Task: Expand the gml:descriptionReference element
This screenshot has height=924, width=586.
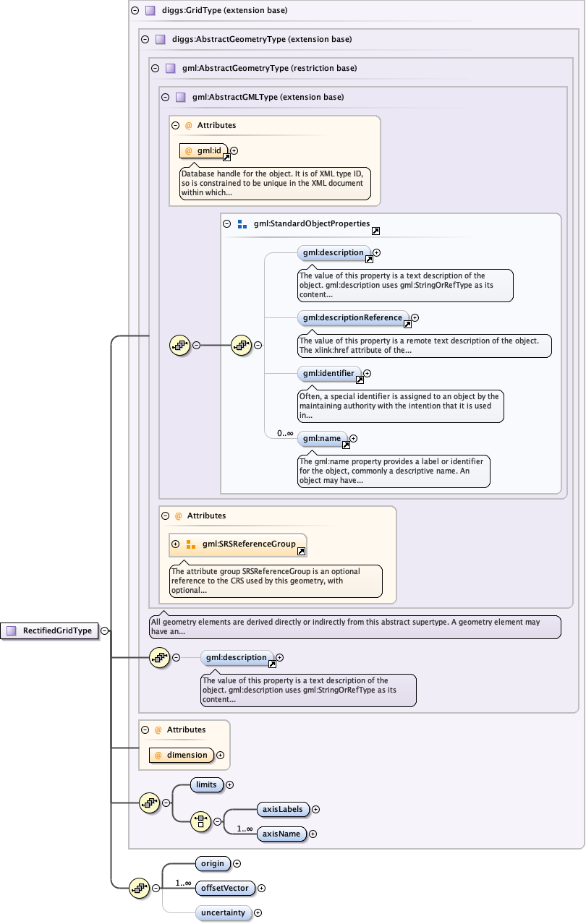Action: pyautogui.click(x=415, y=317)
